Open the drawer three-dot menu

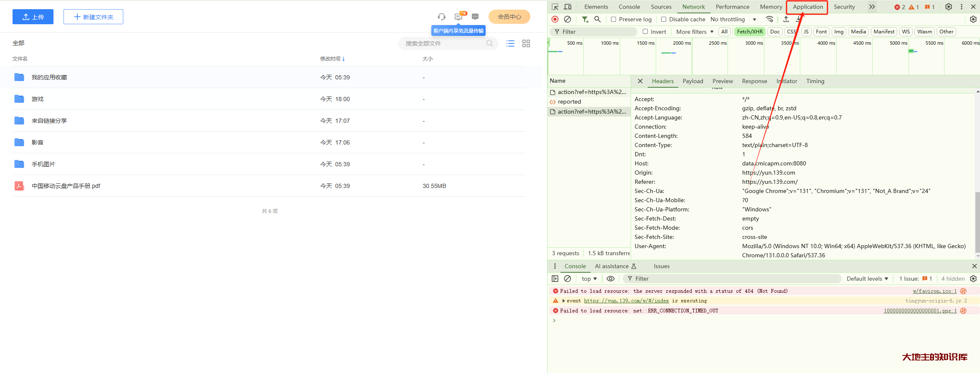555,266
